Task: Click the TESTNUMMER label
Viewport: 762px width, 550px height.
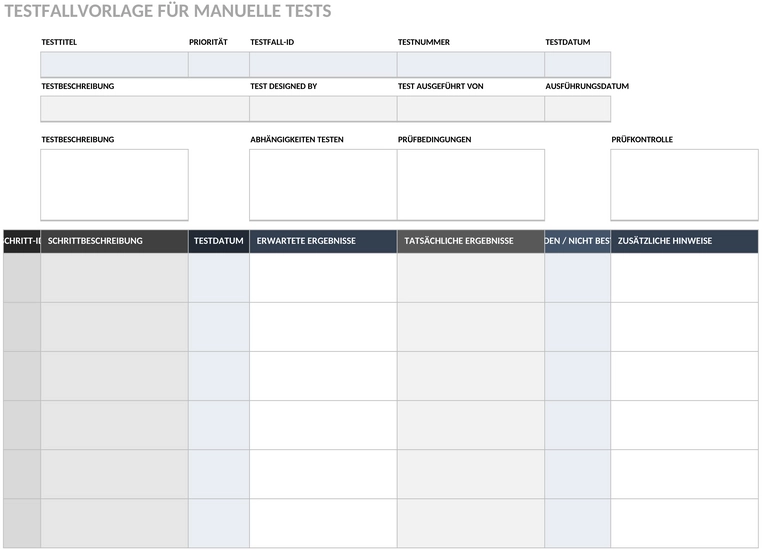Action: [424, 42]
